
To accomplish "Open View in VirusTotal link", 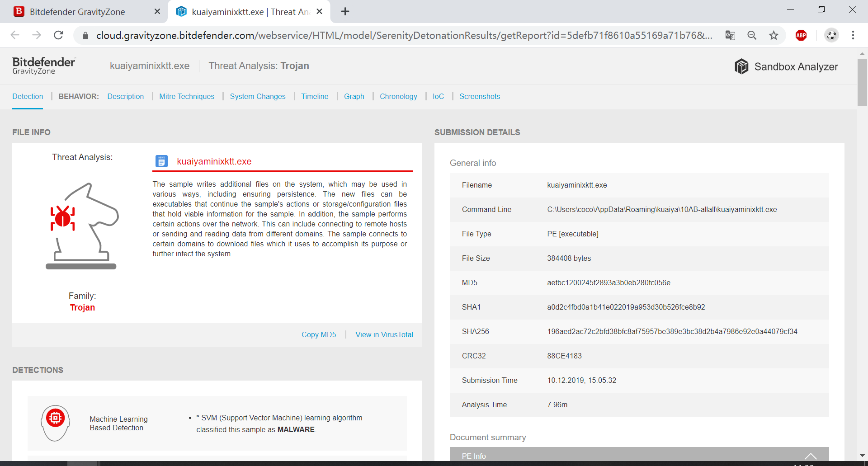I will 384,334.
